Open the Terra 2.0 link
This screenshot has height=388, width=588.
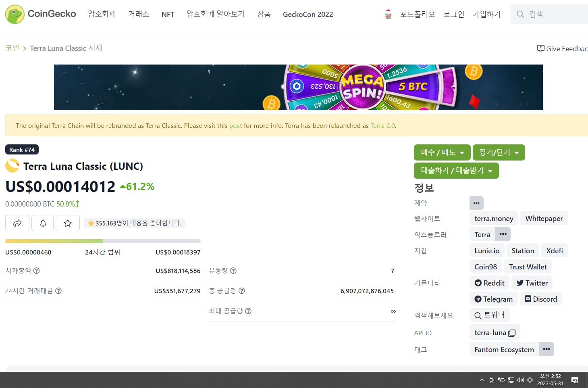point(382,126)
